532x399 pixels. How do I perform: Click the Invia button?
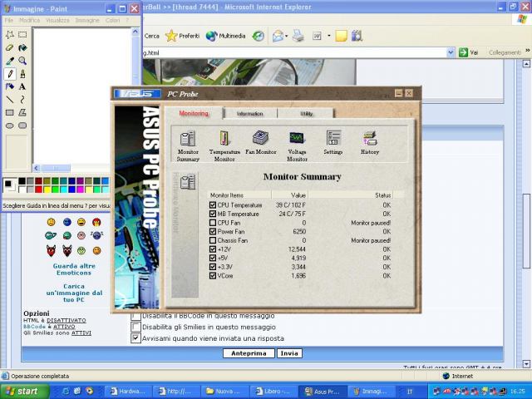click(x=289, y=353)
